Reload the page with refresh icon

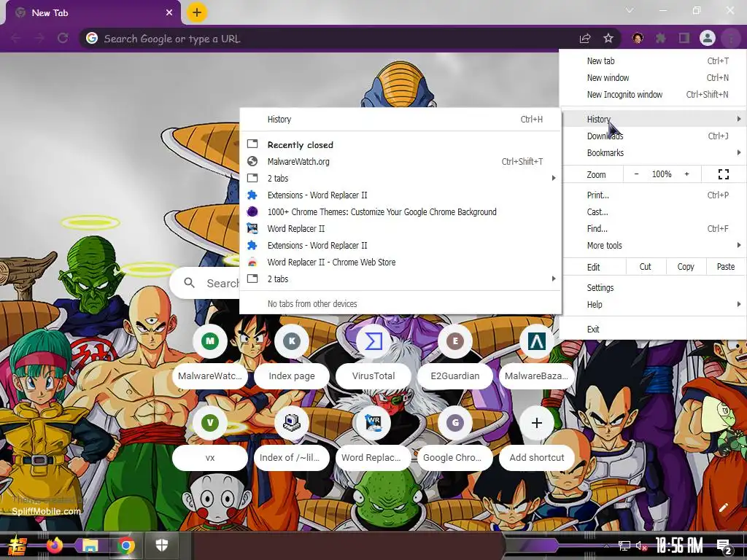click(63, 39)
